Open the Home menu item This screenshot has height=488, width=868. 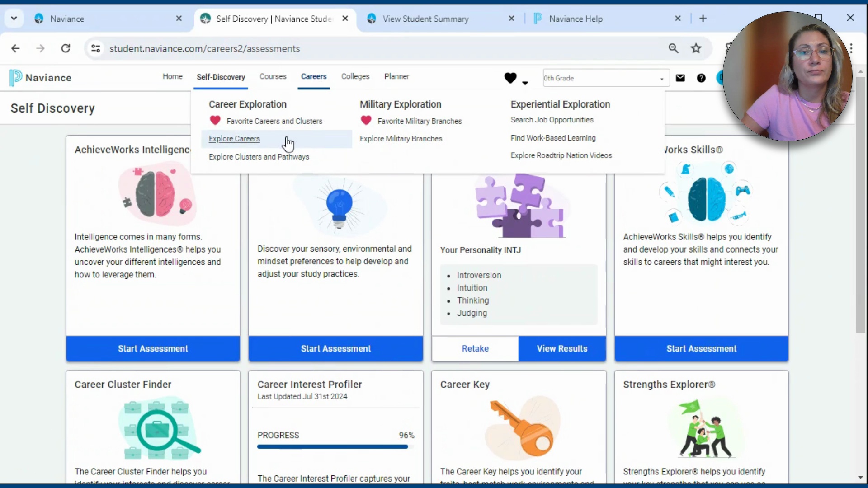click(173, 77)
